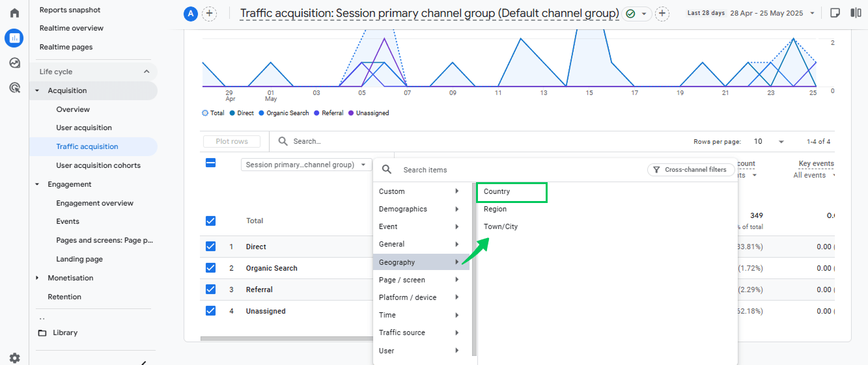Select Demographics dimension category

click(x=421, y=209)
